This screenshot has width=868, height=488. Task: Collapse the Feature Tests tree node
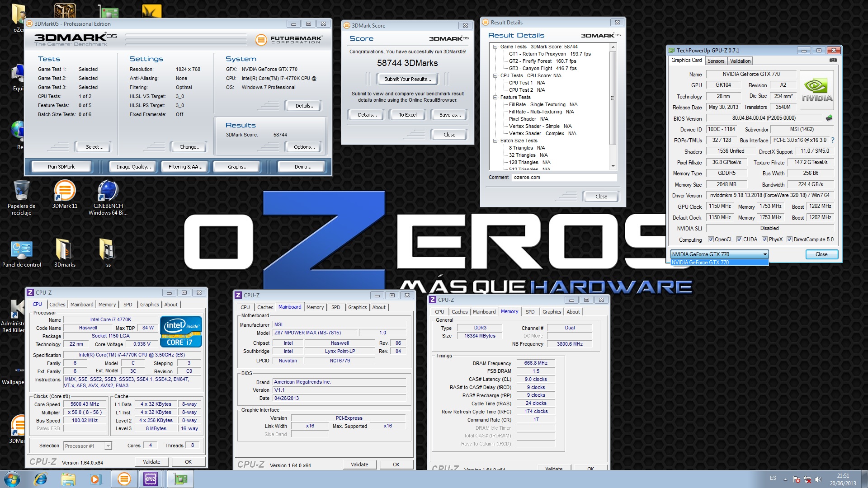495,97
